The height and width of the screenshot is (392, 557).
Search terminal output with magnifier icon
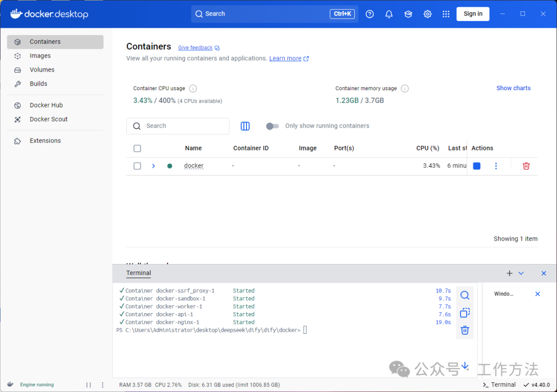465,295
